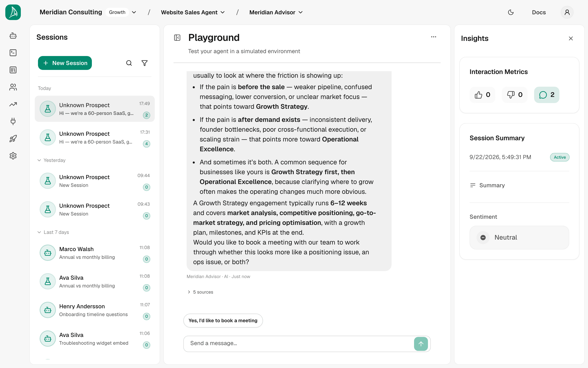Collapse the sessions sidebar panel icon
This screenshot has width=588, height=368.
[177, 38]
